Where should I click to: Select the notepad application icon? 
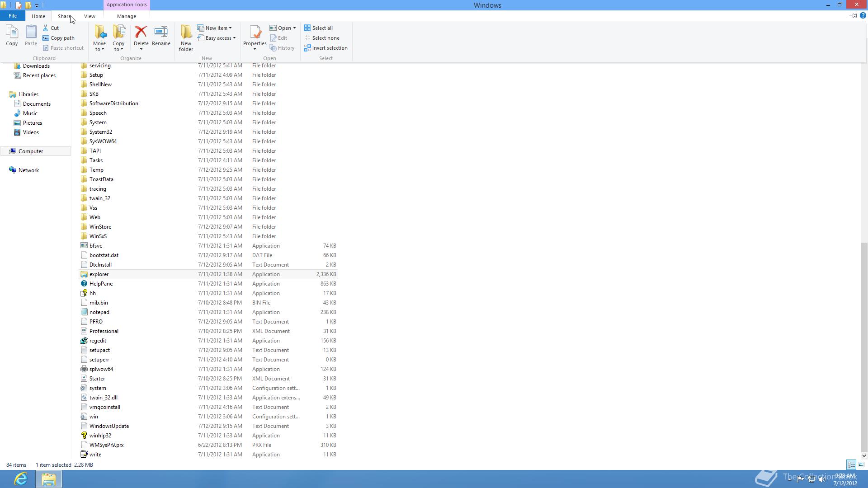pos(84,312)
